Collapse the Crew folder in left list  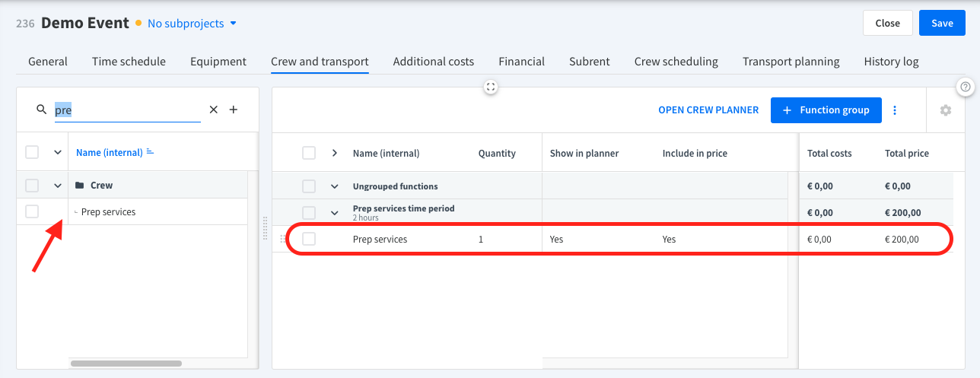tap(58, 185)
